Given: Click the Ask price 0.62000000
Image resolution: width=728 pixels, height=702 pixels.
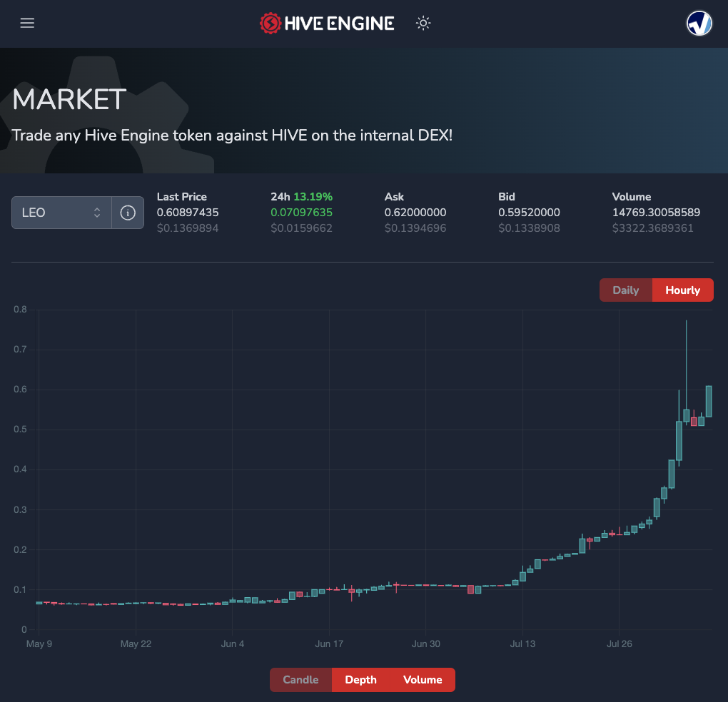Looking at the screenshot, I should click(x=415, y=213).
